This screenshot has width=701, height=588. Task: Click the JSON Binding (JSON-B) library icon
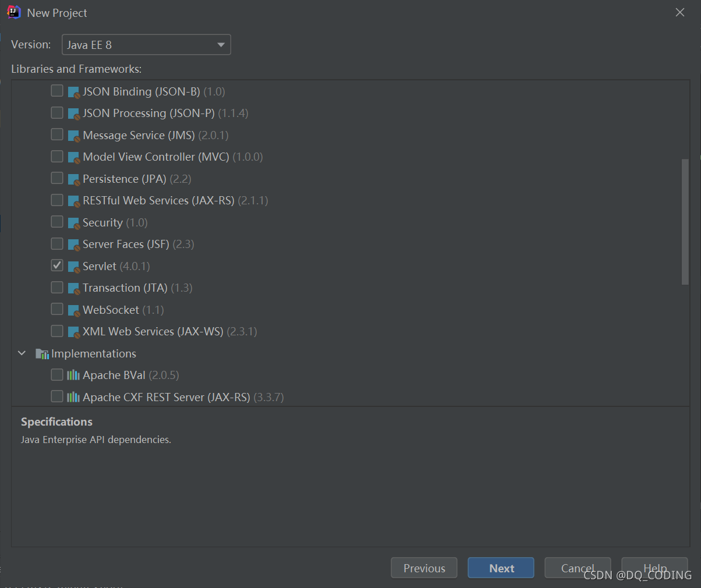coord(73,92)
